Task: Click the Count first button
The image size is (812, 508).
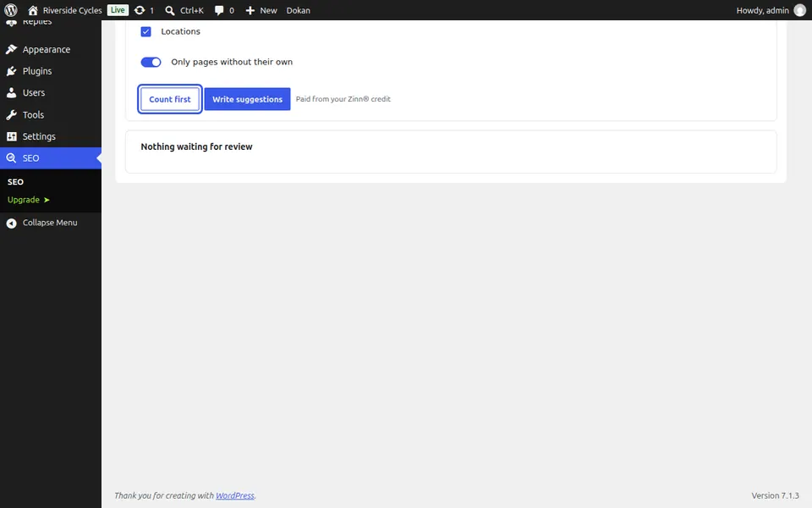Action: 170,99
